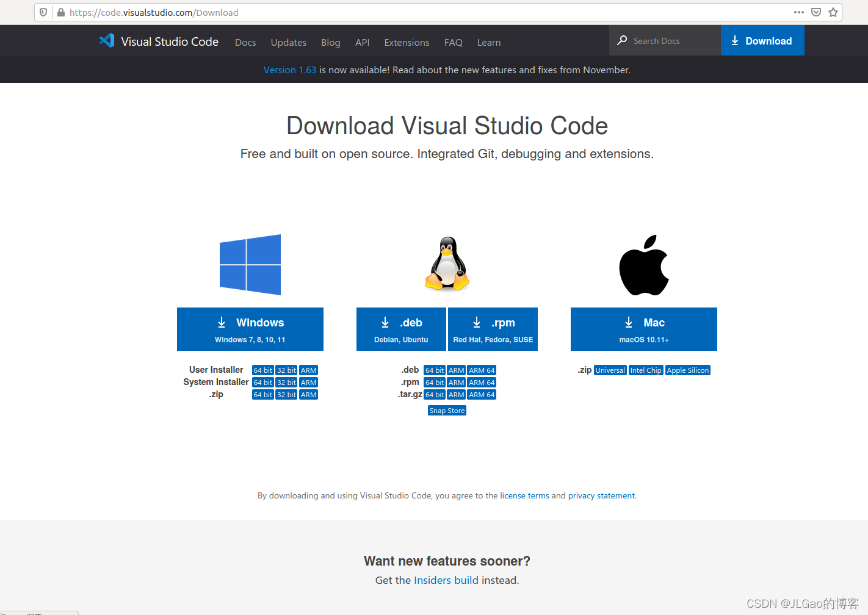
Task: Click the Snap Store badge
Action: (447, 411)
